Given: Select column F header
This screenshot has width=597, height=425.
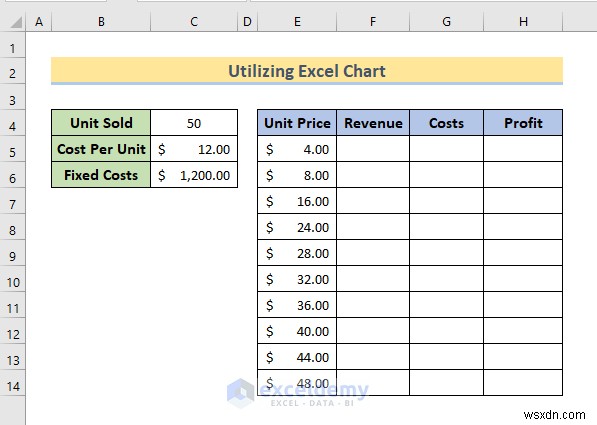Looking at the screenshot, I should (x=373, y=22).
